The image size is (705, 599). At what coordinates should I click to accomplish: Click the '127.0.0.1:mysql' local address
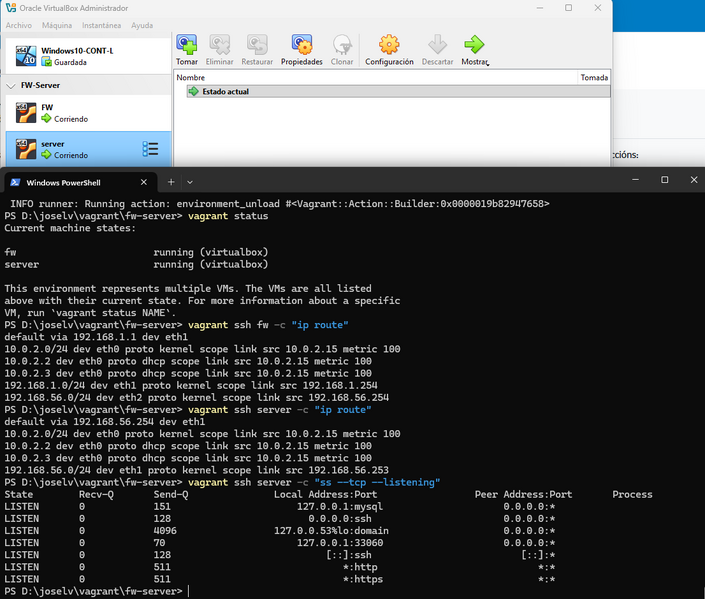point(340,507)
